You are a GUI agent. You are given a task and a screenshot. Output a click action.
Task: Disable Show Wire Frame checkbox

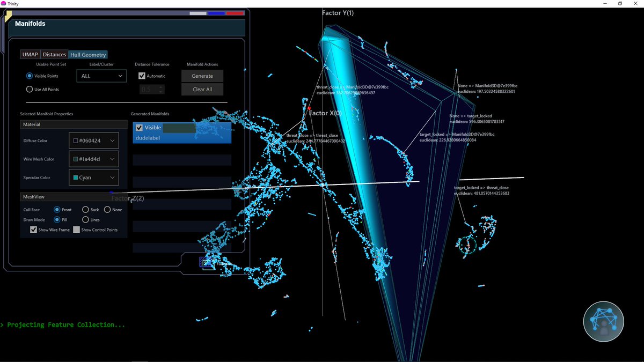pos(34,230)
